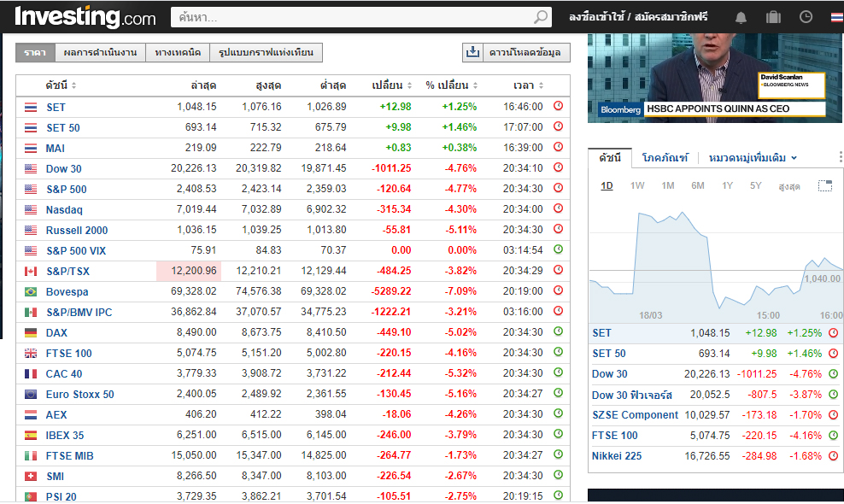
Task: Click the clock icon in sidebar Nikkei 225 row
Action: coord(833,455)
